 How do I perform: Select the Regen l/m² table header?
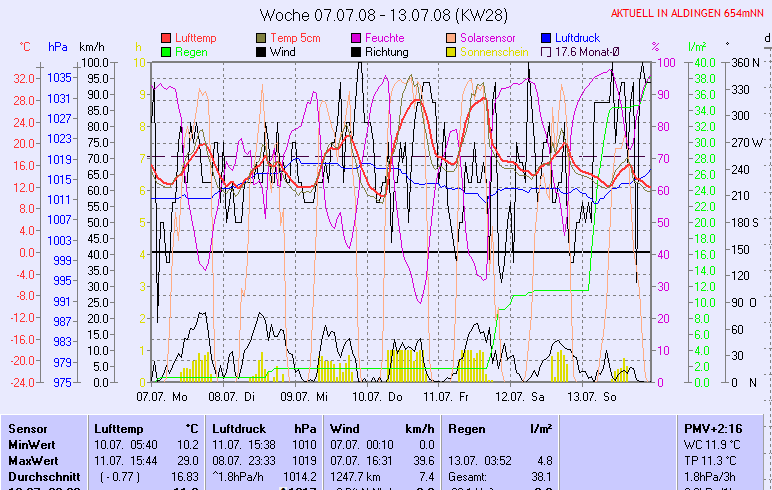click(500, 428)
